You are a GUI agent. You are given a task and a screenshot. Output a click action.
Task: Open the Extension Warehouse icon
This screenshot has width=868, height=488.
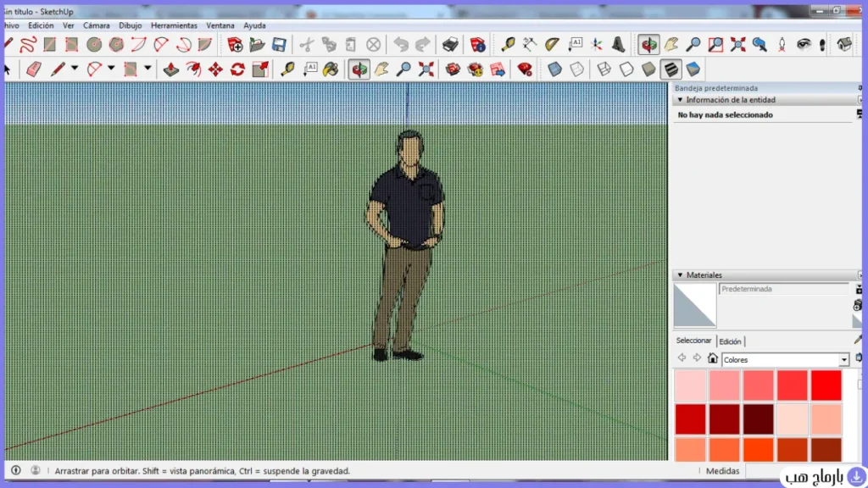point(475,69)
